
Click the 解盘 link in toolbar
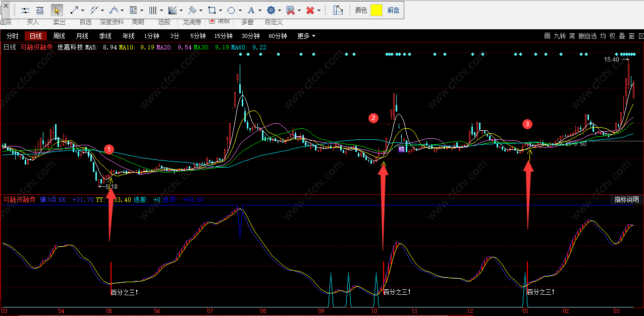(393, 10)
